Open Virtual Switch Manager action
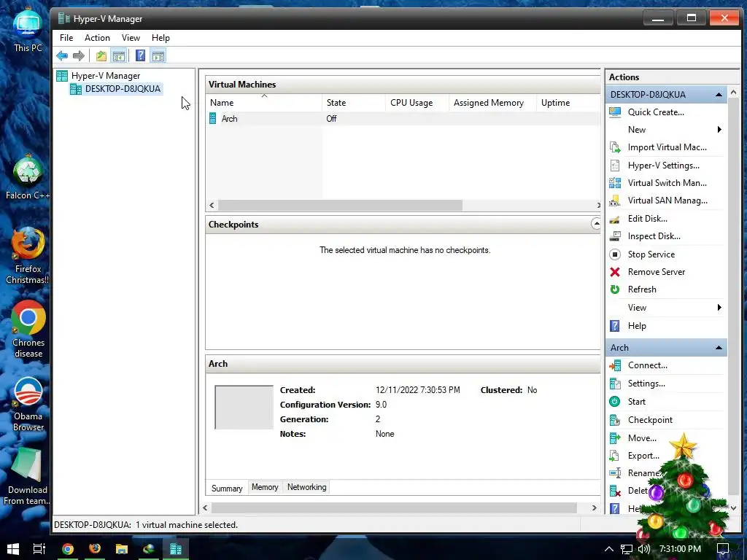Screen dimensions: 747x560 (667, 183)
